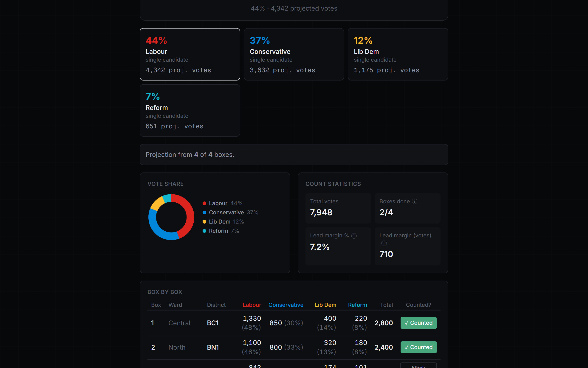Click the District column header
Screen dimensions: 588x368
coord(216,305)
